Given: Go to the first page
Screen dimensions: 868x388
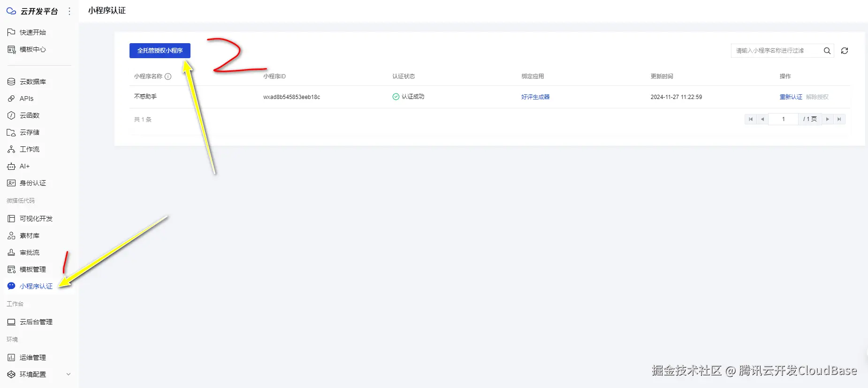Looking at the screenshot, I should (x=751, y=119).
